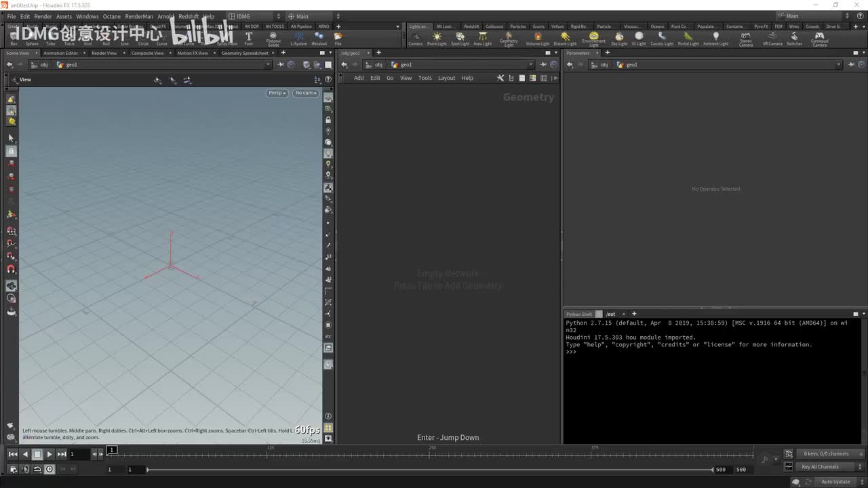Viewport: 868px width, 488px height.
Task: Toggle the pin on Parameters pane
Action: (x=850, y=64)
